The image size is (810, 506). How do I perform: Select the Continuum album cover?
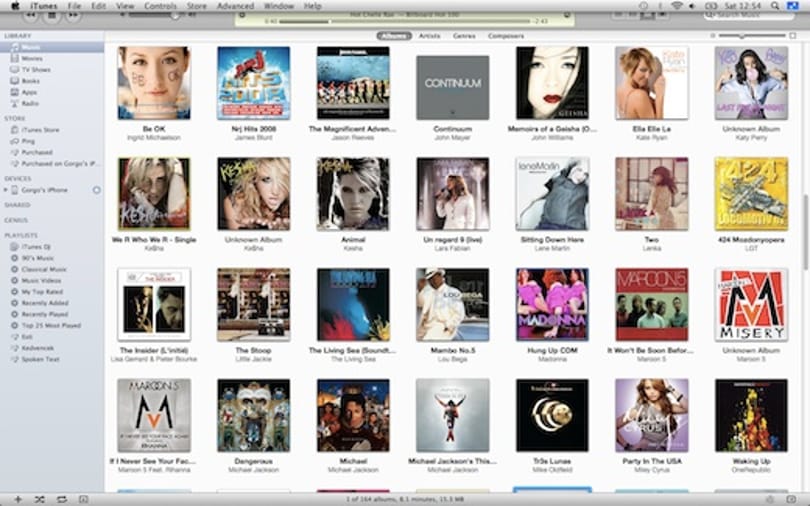pos(453,88)
